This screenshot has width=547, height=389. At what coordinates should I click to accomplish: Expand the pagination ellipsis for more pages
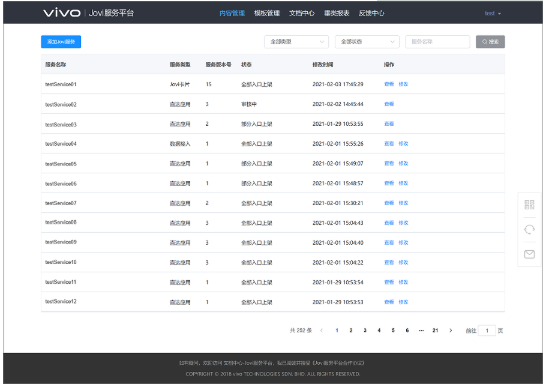[421, 330]
